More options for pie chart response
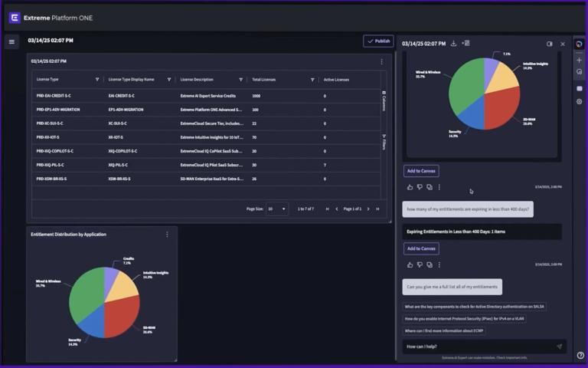The width and height of the screenshot is (588, 368). (439, 187)
